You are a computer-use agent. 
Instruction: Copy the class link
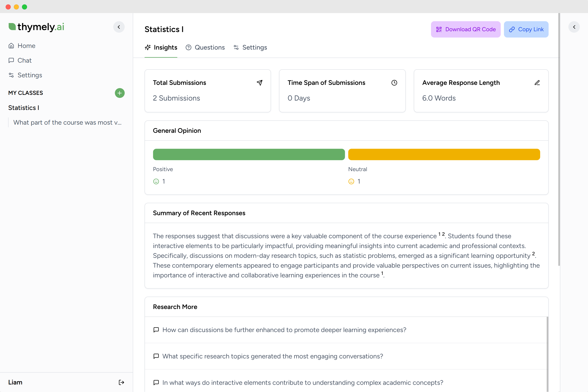[x=526, y=30]
